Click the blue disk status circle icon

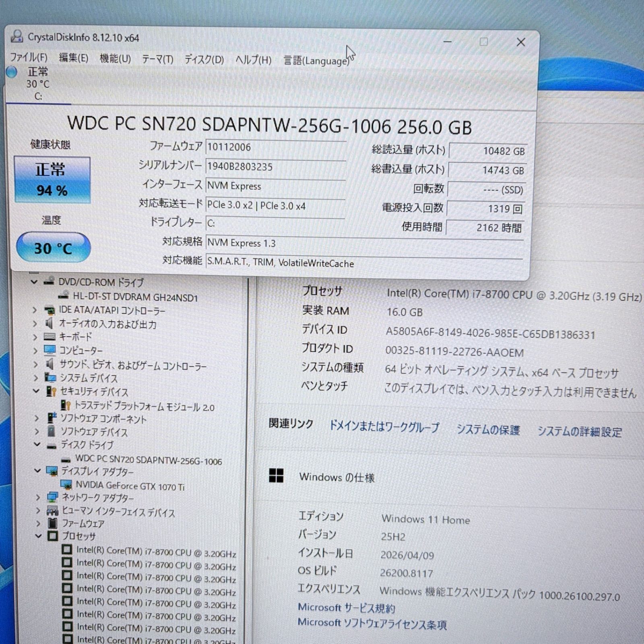tap(12, 72)
